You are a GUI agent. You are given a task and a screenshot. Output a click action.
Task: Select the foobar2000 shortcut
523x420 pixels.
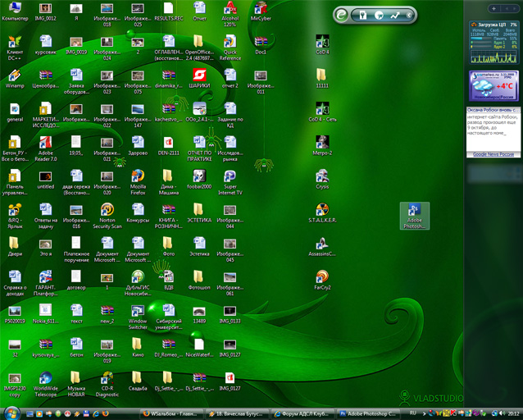click(199, 180)
